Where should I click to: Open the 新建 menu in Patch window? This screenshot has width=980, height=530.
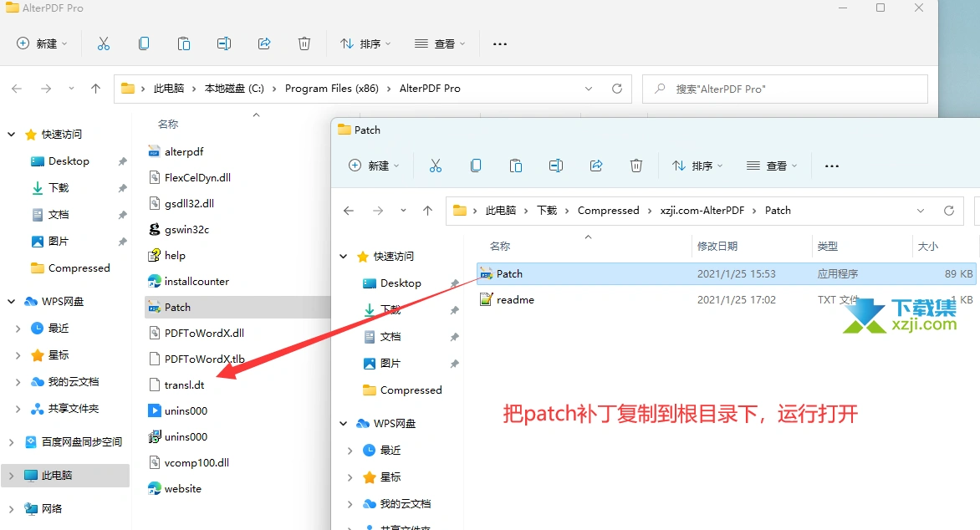(373, 166)
